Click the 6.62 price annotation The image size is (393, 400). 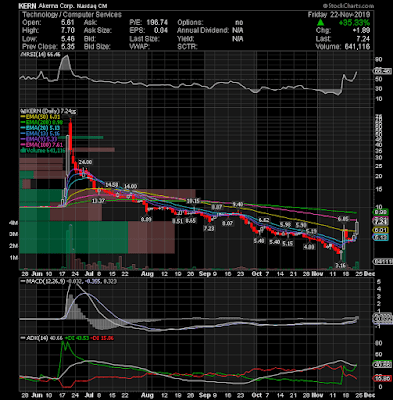tap(264, 220)
